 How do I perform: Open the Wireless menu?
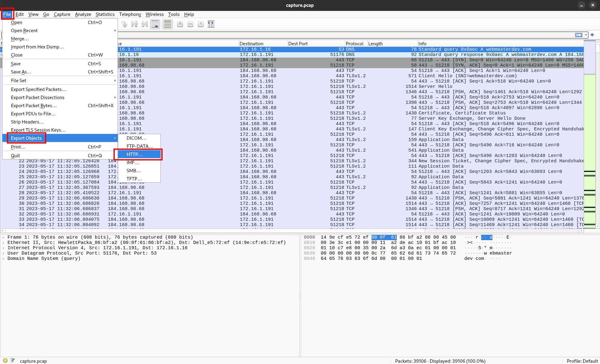click(x=154, y=14)
